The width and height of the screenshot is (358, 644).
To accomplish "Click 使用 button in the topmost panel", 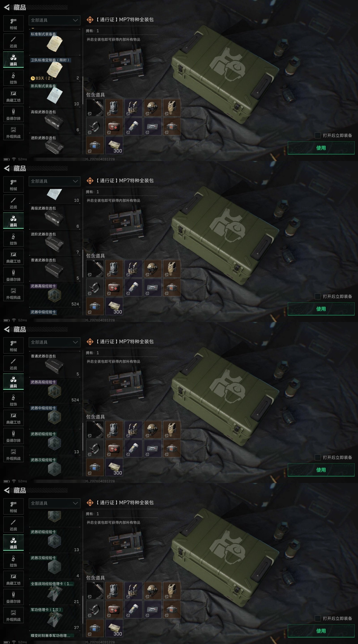I will [321, 148].
